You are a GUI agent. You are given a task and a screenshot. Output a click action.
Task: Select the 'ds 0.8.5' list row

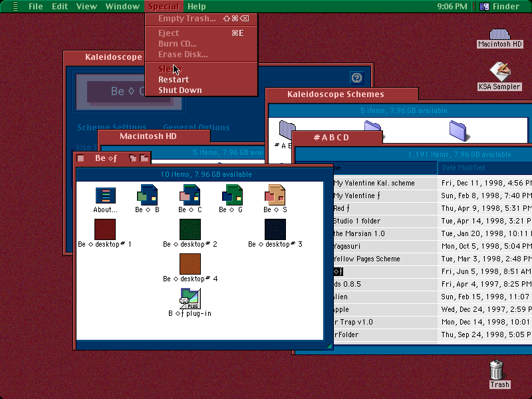[x=347, y=285]
